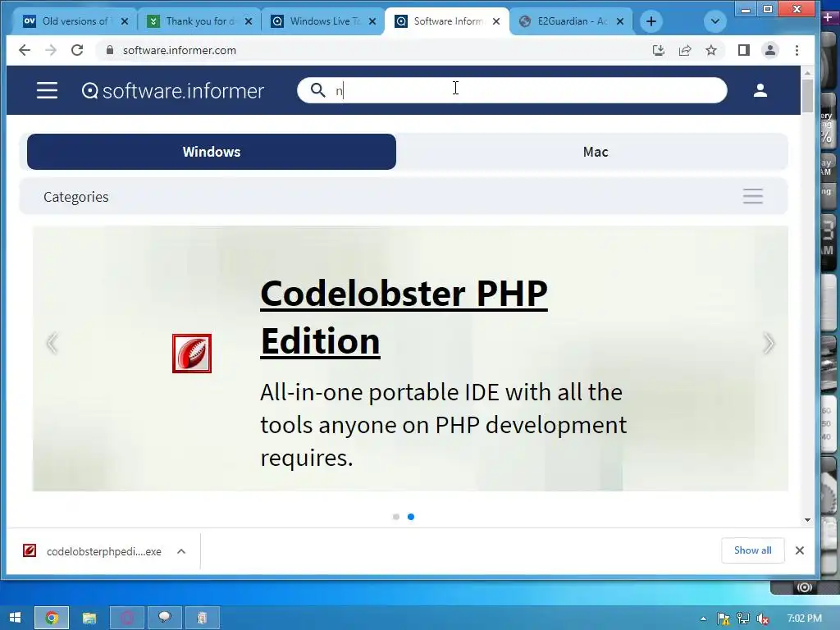
Task: Expand download item options chevron
Action: (x=181, y=551)
